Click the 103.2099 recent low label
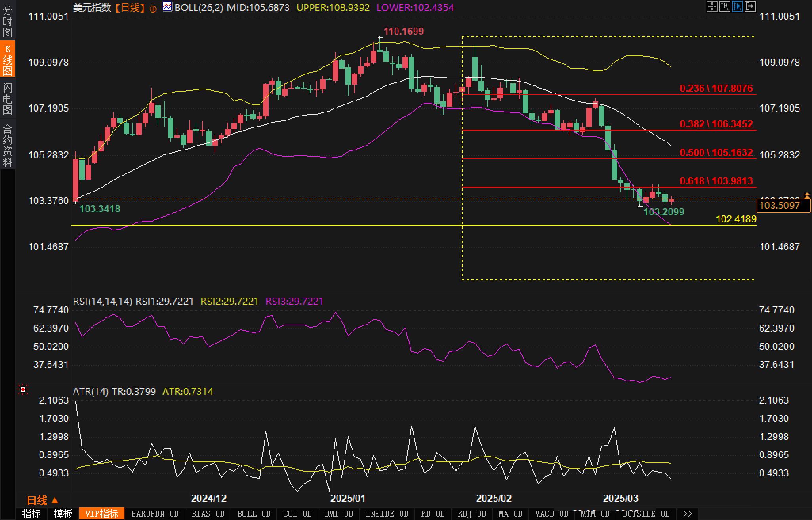This screenshot has width=812, height=520. point(664,212)
